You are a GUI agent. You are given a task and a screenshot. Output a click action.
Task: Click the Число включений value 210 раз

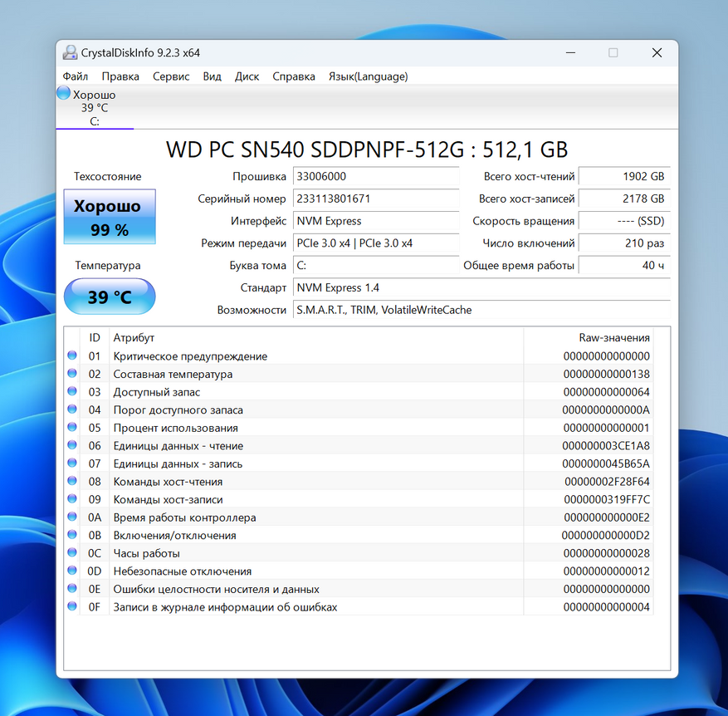(624, 243)
